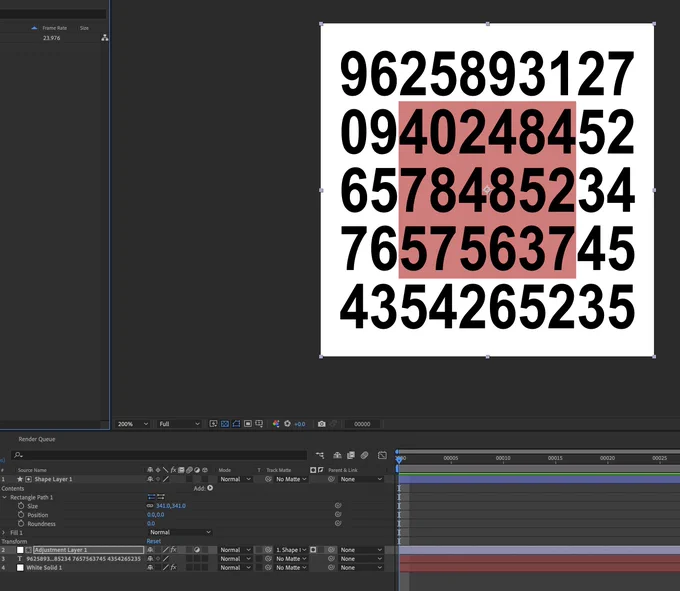Click the project flowchart icon beside 23.976
This screenshot has width=680, height=591.
[105, 38]
